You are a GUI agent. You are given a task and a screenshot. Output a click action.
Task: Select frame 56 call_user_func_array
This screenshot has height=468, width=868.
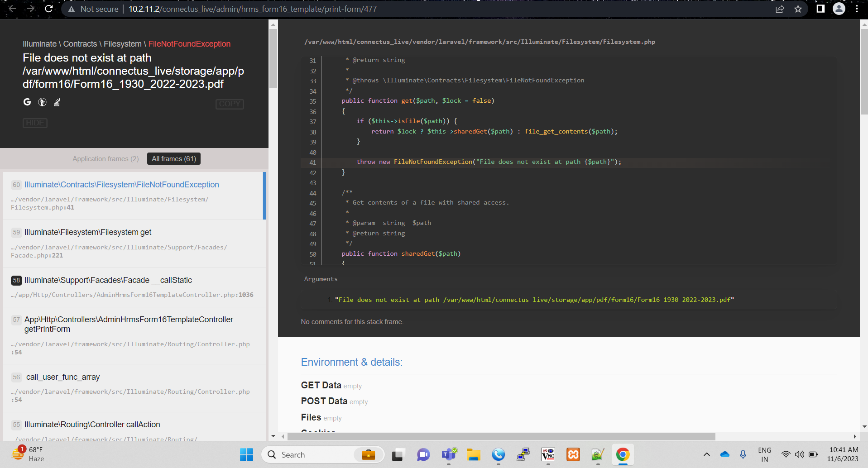pos(134,388)
